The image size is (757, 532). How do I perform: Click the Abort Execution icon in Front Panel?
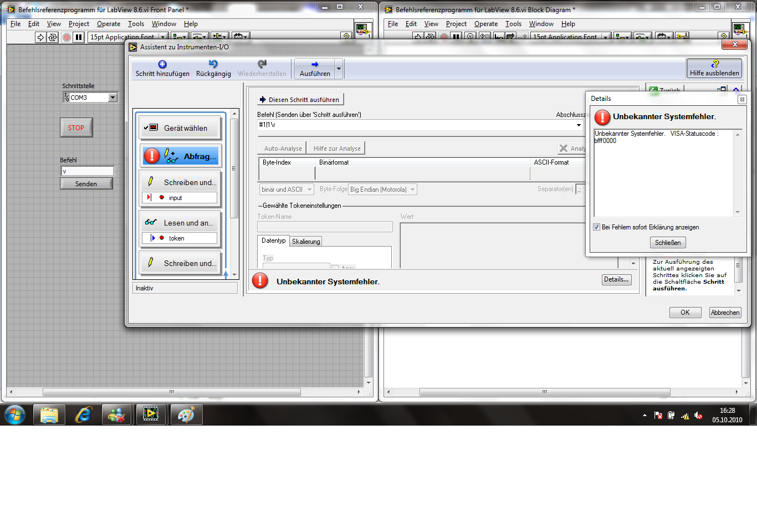pos(67,37)
